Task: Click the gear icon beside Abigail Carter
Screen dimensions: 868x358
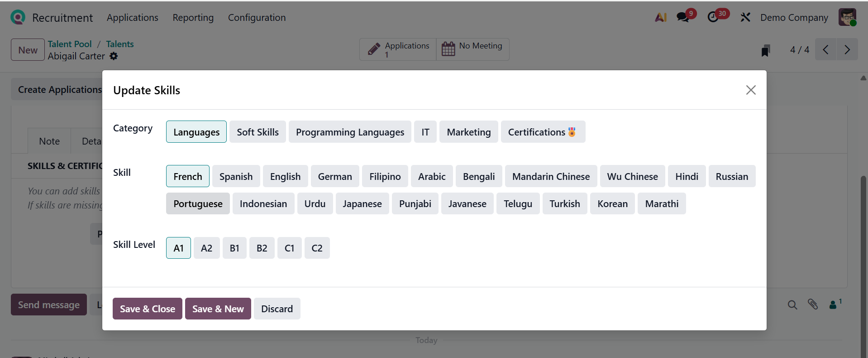Action: pyautogui.click(x=114, y=56)
